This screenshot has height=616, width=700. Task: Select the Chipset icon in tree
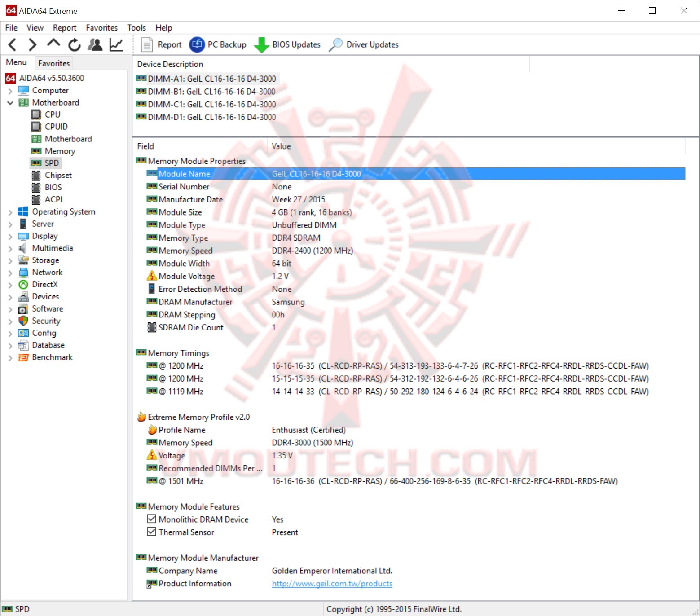click(36, 175)
